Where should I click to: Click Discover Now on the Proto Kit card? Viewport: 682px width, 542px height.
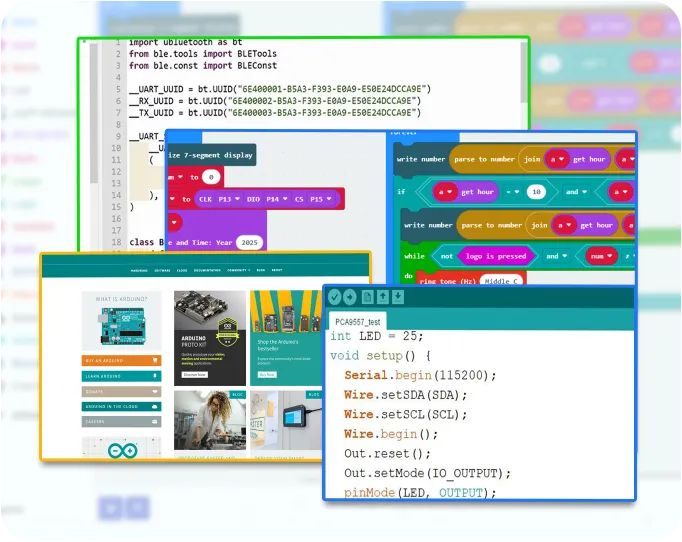[x=194, y=375]
